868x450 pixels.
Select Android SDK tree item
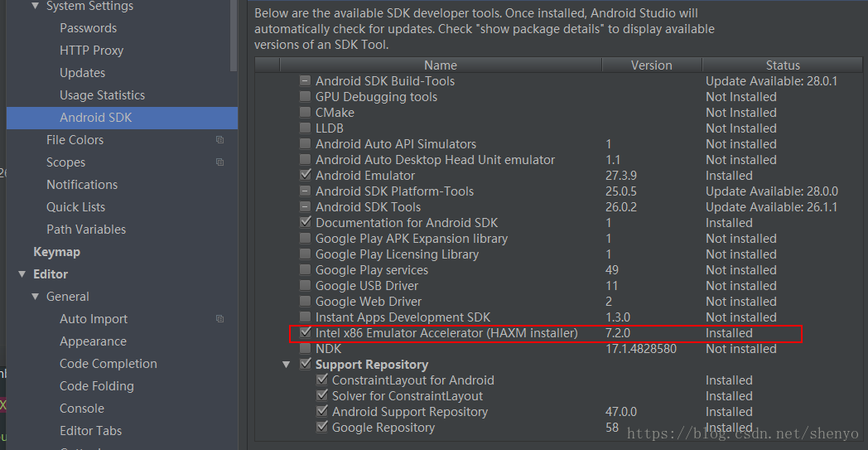coord(96,118)
